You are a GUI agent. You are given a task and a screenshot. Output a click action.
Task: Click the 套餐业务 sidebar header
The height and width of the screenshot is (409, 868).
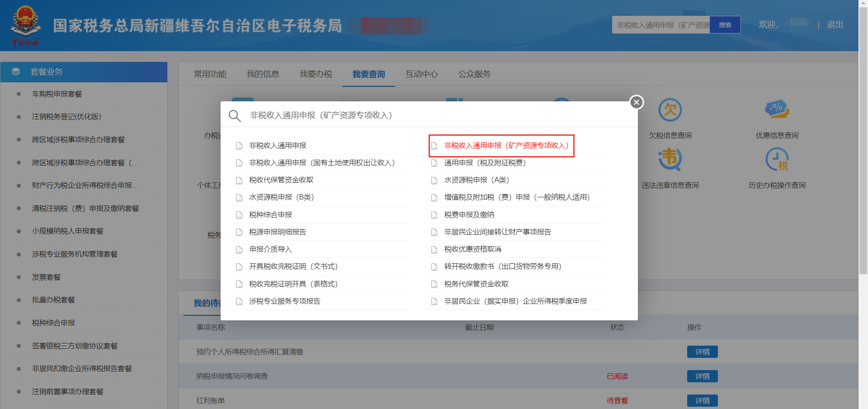click(x=84, y=72)
